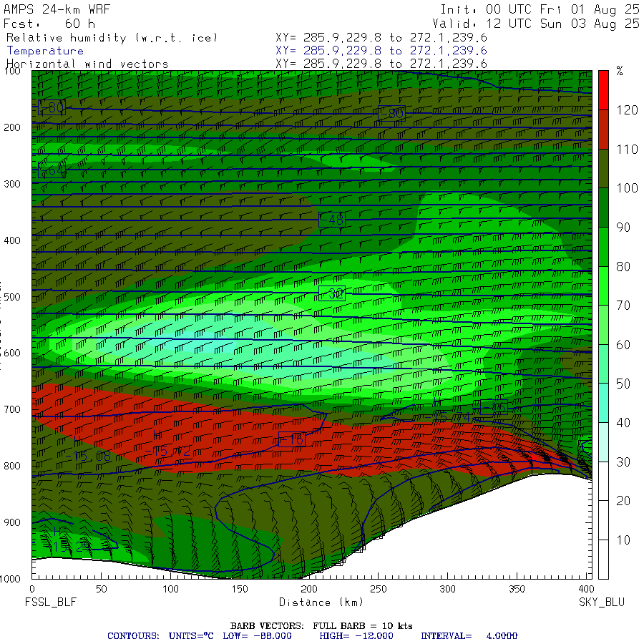The width and height of the screenshot is (644, 644).
Task: Click the 'Distance (km)' axis title
Action: coord(321,602)
